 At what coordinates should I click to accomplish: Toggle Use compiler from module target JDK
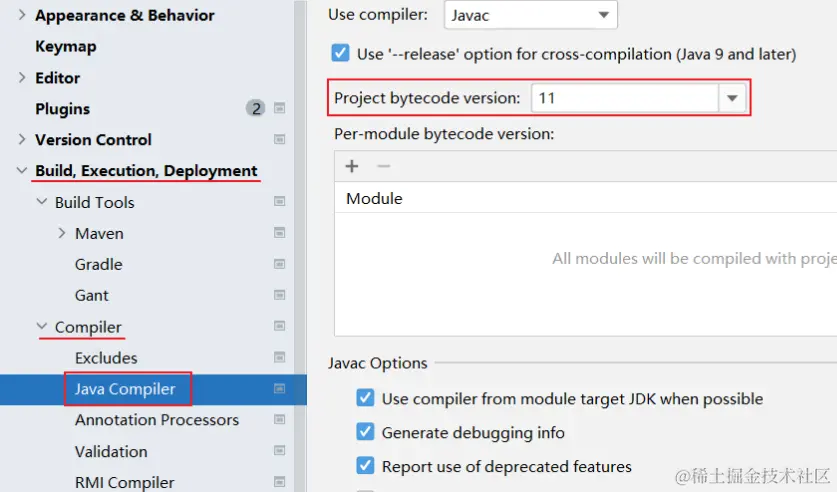click(x=365, y=399)
